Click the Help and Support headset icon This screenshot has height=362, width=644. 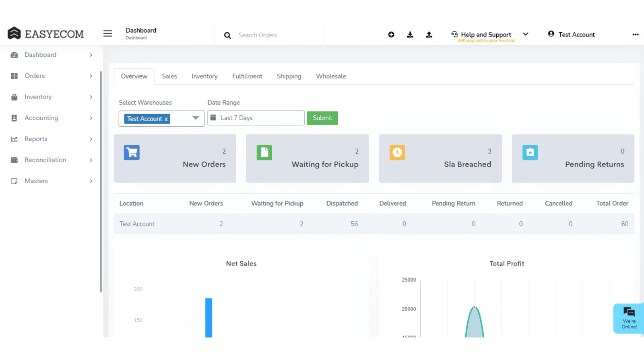[x=454, y=34]
